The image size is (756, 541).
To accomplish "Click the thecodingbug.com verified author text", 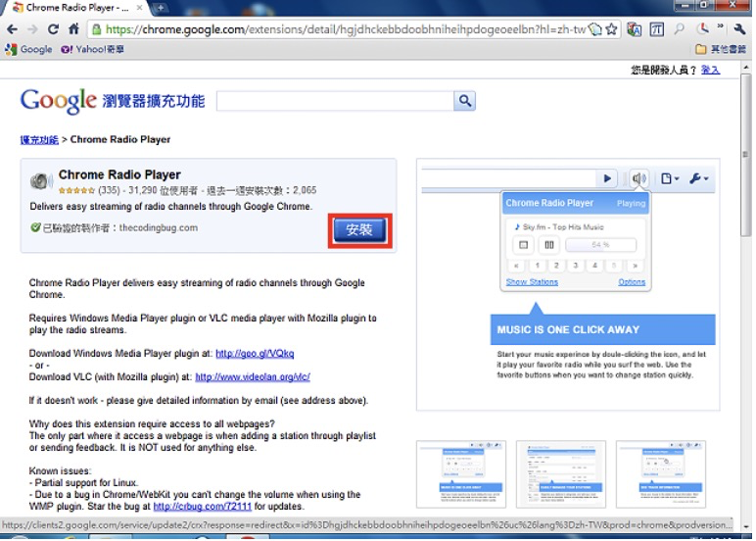I will click(x=158, y=227).
